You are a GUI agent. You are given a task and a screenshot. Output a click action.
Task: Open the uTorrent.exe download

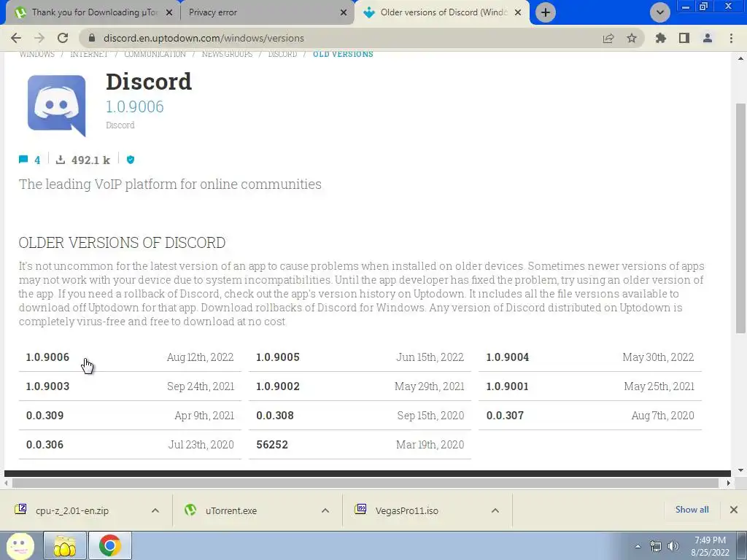231,510
